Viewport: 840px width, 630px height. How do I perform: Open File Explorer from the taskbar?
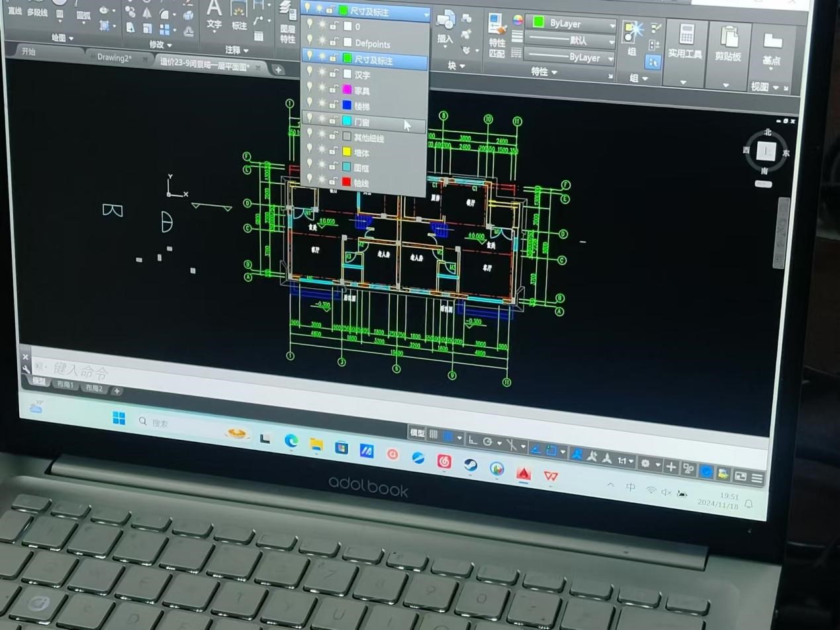(x=316, y=445)
